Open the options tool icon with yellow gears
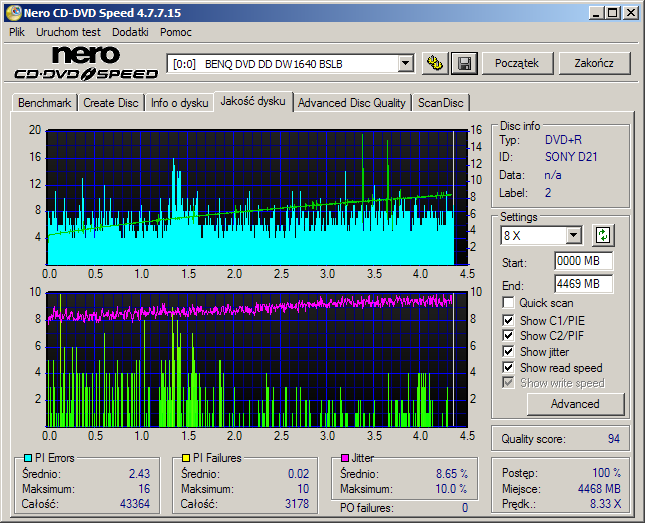Image resolution: width=645 pixels, height=523 pixels. 435,64
